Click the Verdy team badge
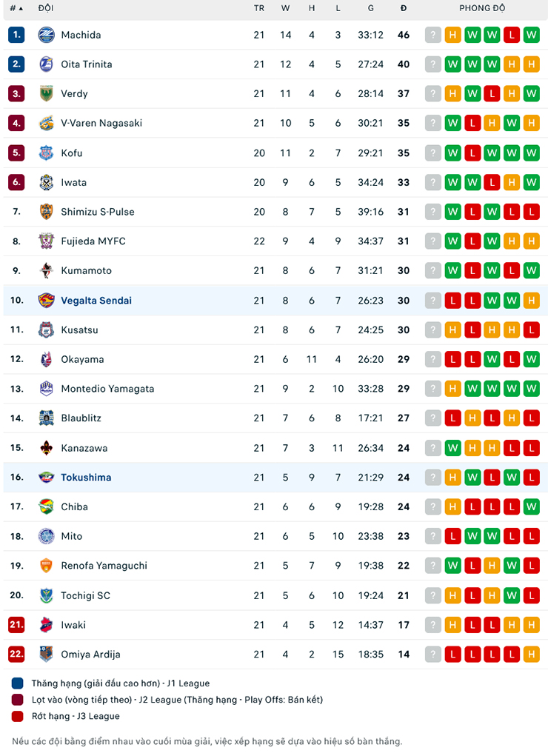The width and height of the screenshot is (548, 756). click(47, 94)
